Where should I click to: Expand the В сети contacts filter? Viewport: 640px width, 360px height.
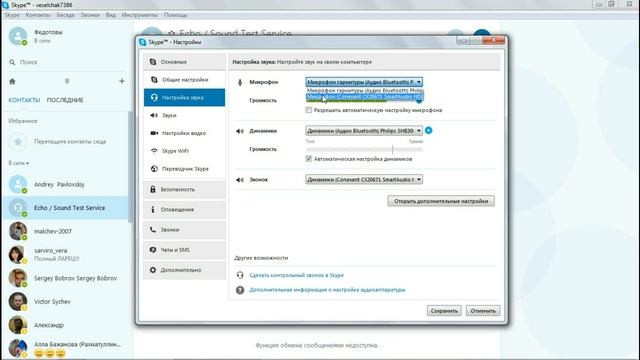pyautogui.click(x=19, y=163)
